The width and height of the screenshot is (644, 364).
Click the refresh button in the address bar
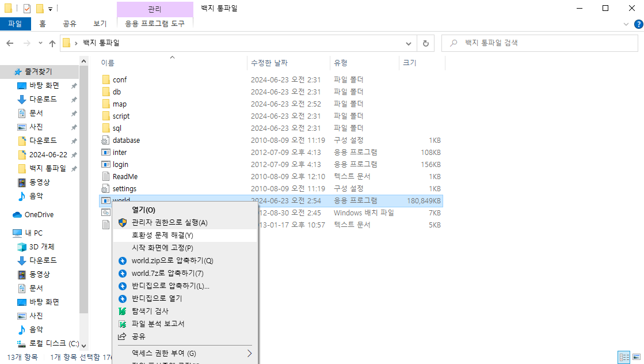pyautogui.click(x=426, y=43)
